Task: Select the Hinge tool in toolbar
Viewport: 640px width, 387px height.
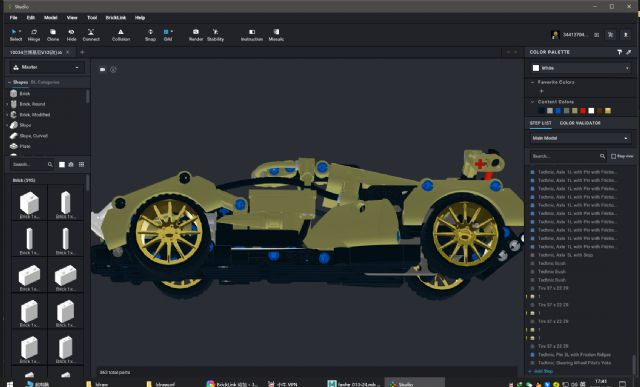Action: (34, 35)
